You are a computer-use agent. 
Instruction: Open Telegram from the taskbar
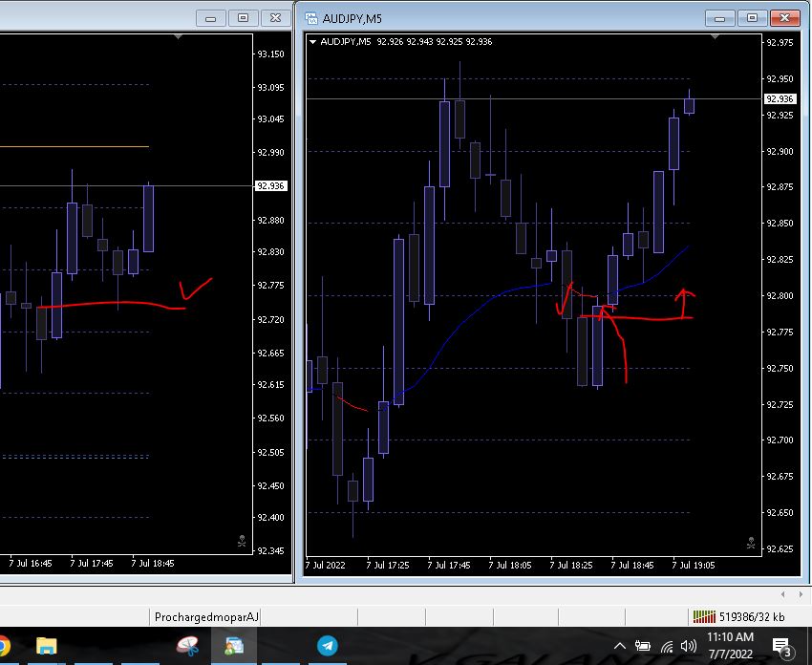click(327, 647)
